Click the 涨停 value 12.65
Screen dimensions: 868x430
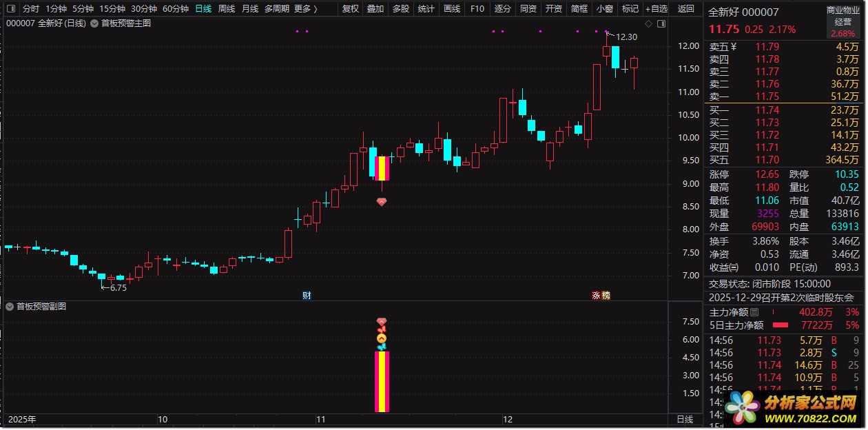(767, 174)
